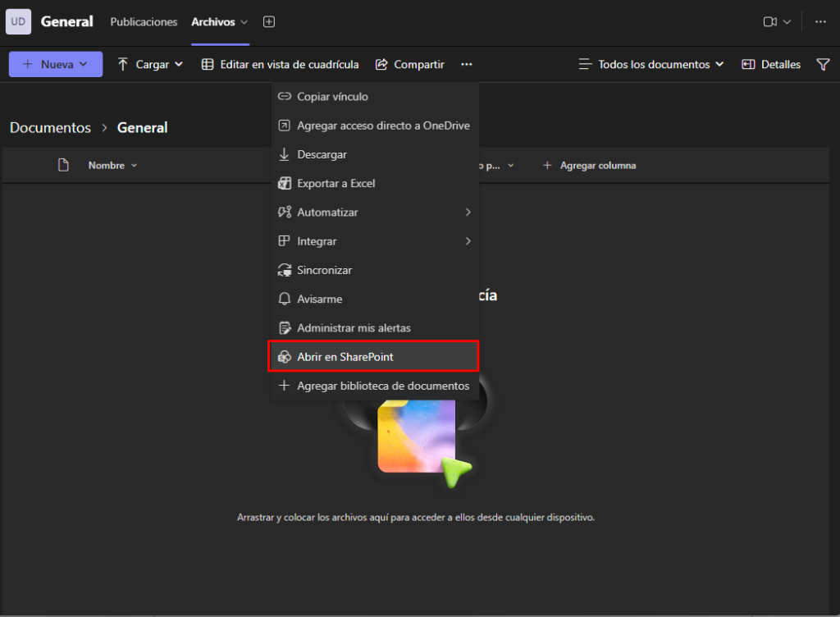Click the UD team avatar
Screen dimensions: 840x617
click(18, 22)
